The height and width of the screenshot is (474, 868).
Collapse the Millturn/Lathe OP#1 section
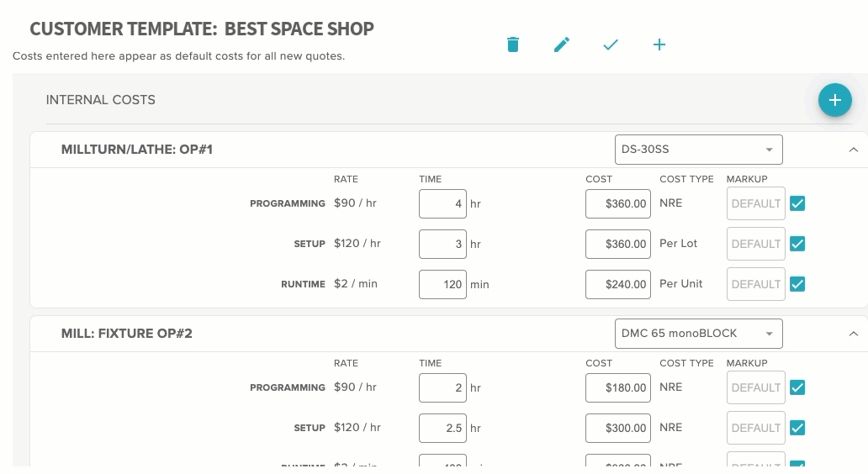[853, 150]
